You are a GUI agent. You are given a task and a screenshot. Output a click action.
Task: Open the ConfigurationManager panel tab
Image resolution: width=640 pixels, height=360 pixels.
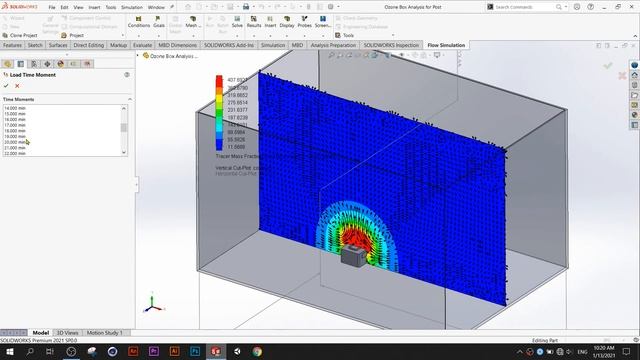(x=34, y=64)
